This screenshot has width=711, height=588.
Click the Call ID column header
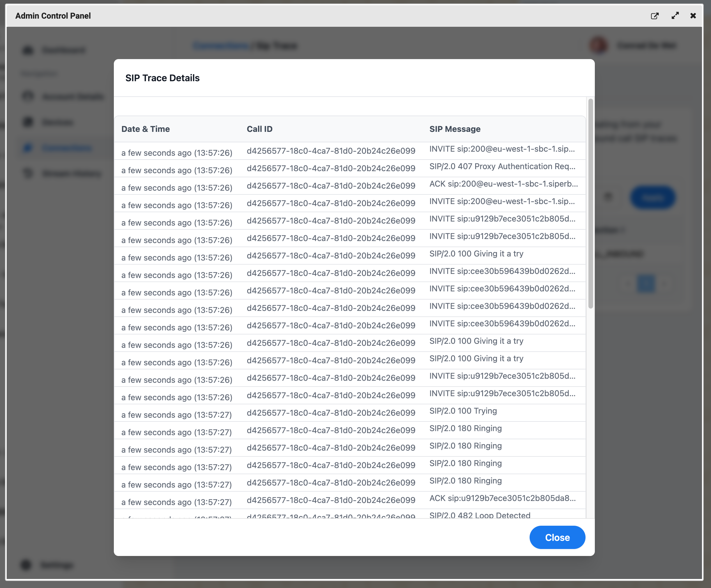259,129
